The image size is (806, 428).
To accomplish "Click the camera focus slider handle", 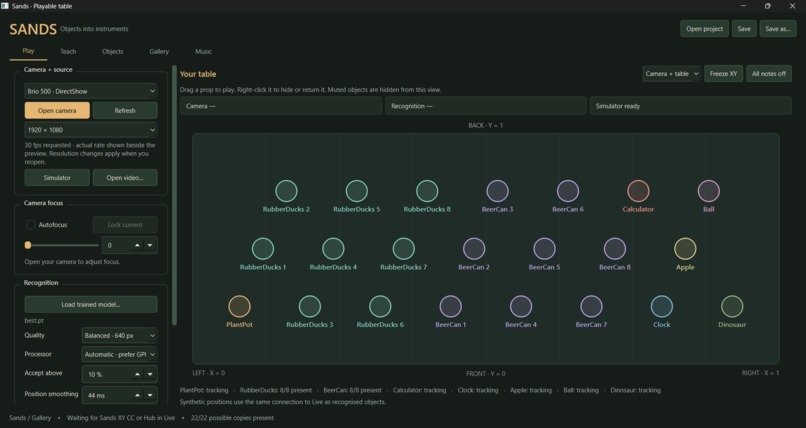I will click(28, 245).
